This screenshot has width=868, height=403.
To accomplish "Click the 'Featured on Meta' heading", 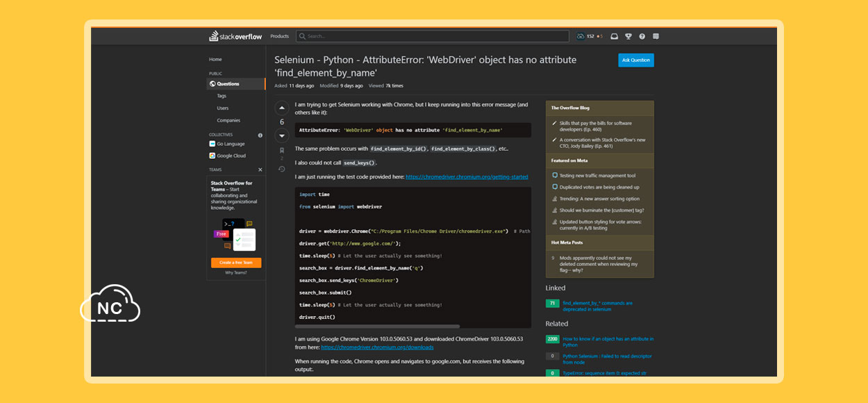I will pos(569,161).
